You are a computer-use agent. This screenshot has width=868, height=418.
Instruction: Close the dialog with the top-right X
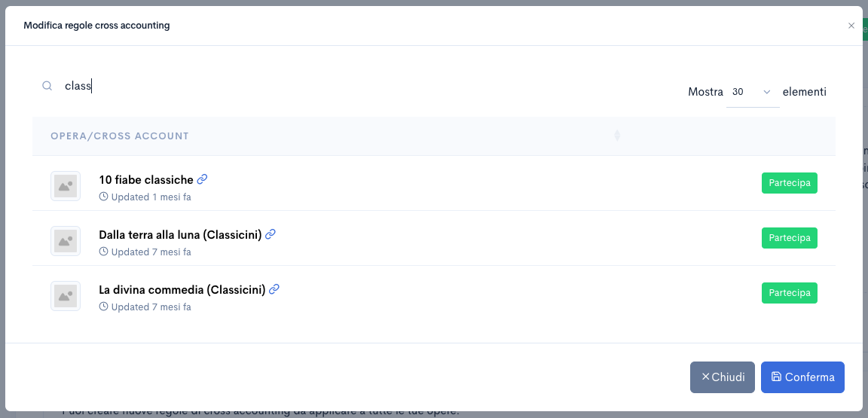point(851,26)
